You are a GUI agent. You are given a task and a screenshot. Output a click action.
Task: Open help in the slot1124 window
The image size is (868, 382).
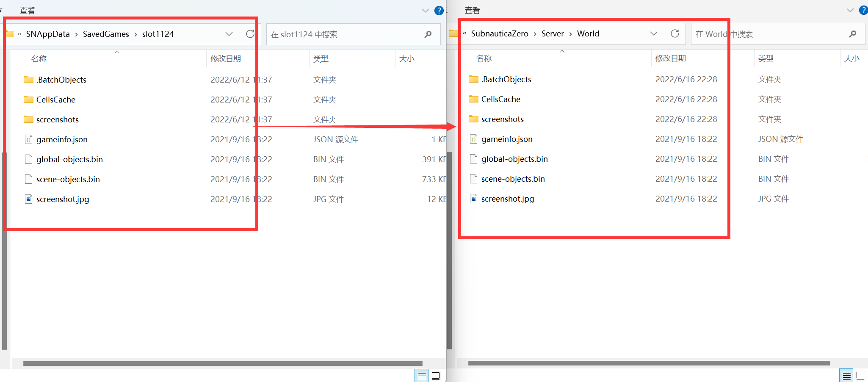click(x=439, y=11)
